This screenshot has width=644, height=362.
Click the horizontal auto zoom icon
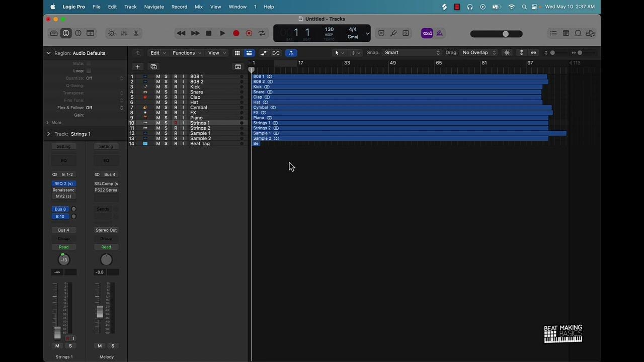[x=534, y=53]
